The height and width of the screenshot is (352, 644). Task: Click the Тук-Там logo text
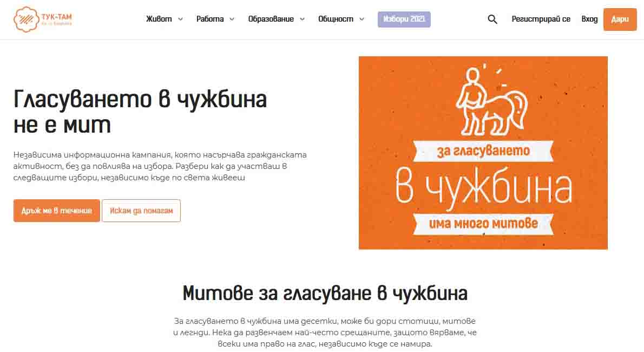pos(57,19)
